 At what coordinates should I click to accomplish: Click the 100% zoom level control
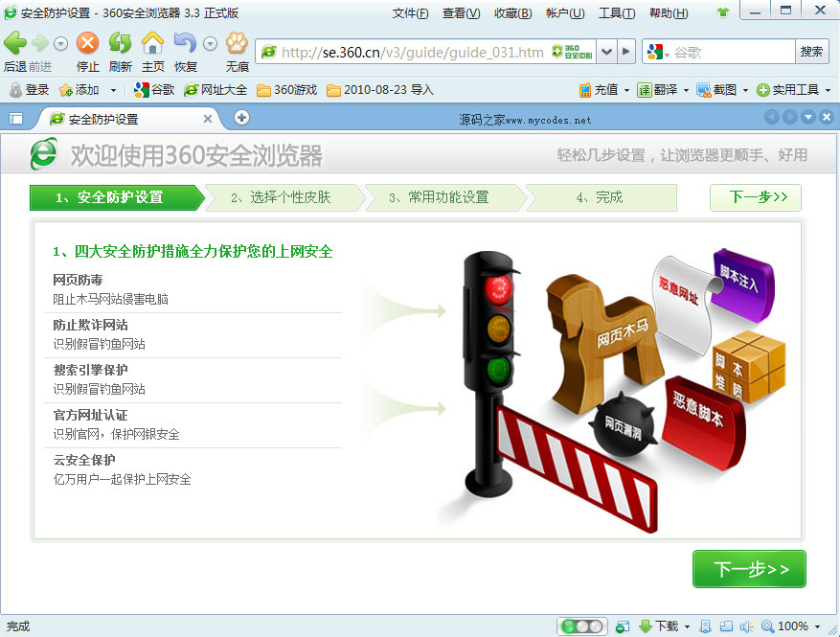click(791, 626)
